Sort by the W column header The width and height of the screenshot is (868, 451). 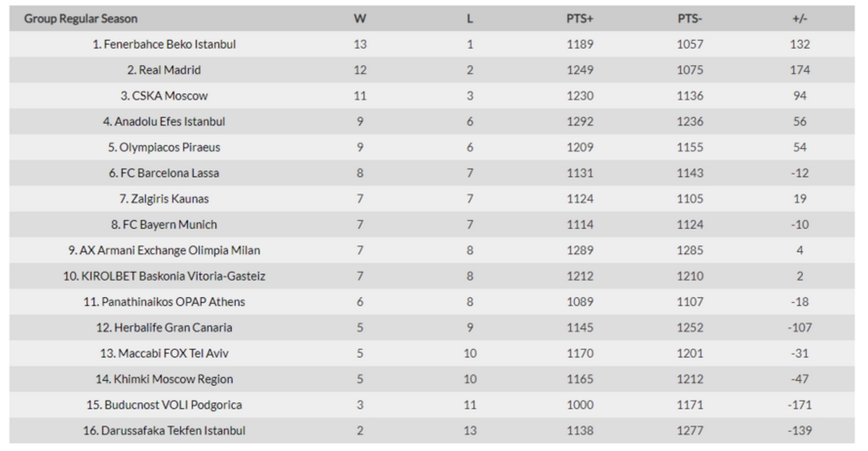(x=359, y=19)
